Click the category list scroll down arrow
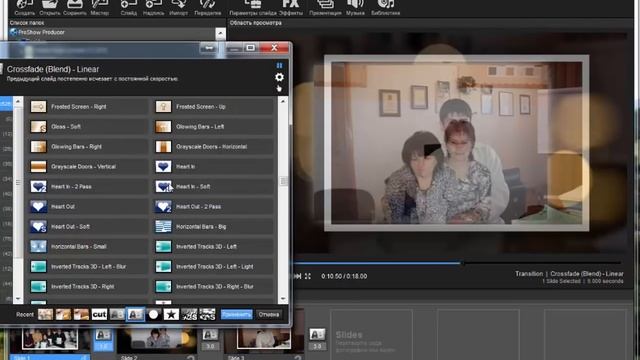 18,298
